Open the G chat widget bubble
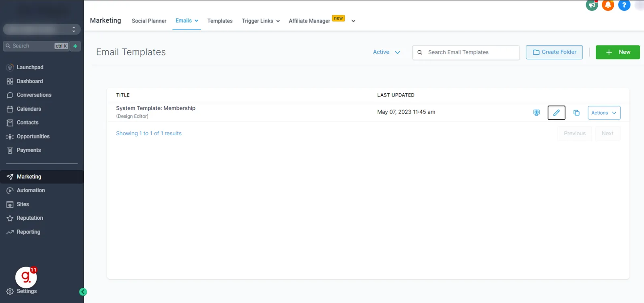Viewport: 644px width, 303px height. [x=26, y=277]
